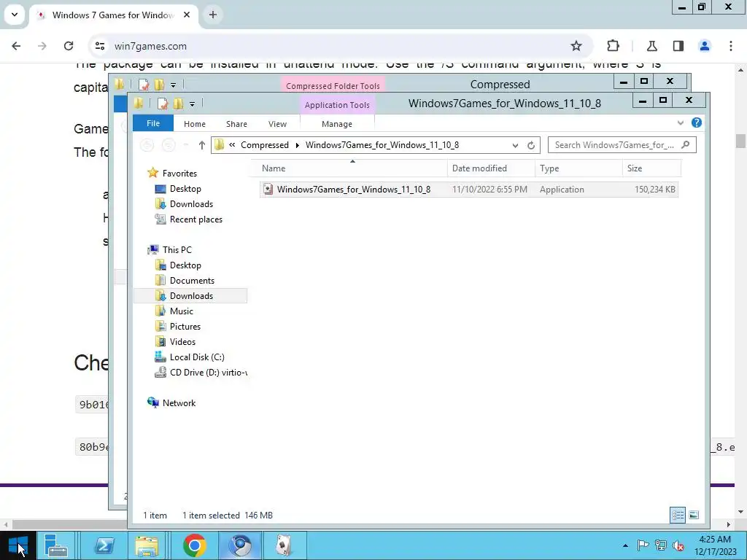Open Downloads under Favorites
Screen dimensions: 747x560
click(x=191, y=204)
